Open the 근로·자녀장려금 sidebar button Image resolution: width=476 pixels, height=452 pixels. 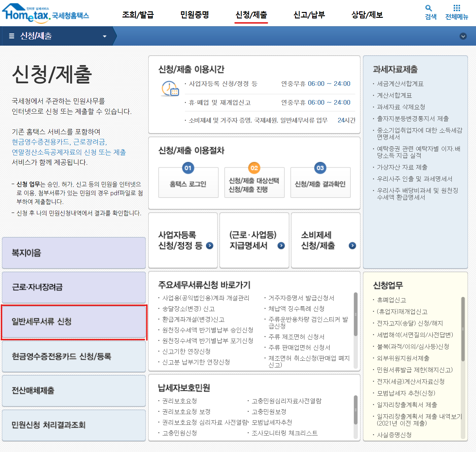tap(74, 287)
